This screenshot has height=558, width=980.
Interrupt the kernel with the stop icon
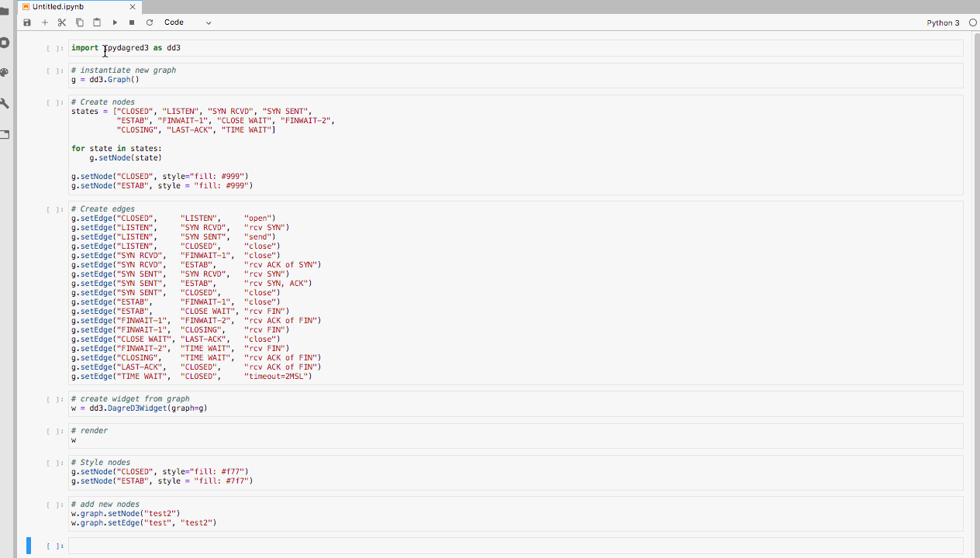[130, 22]
